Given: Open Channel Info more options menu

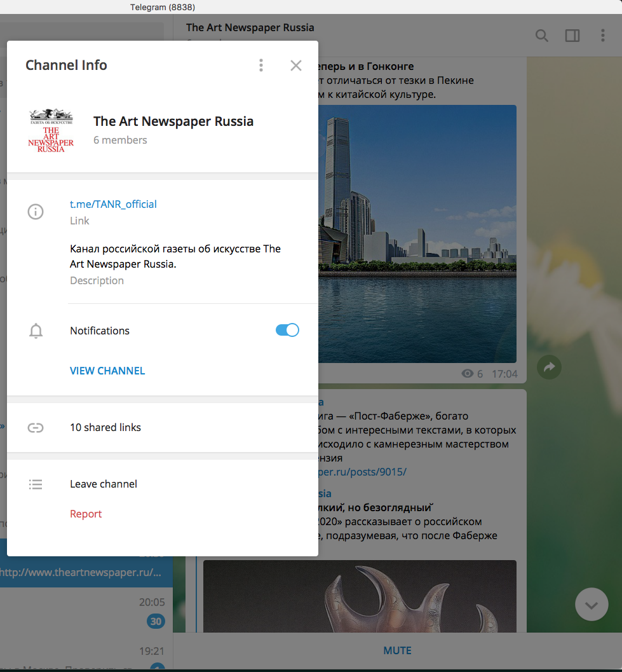Looking at the screenshot, I should click(x=261, y=65).
